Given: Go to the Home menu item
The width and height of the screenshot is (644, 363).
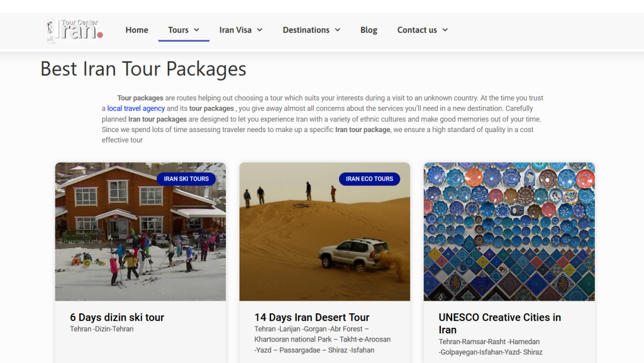Looking at the screenshot, I should (136, 30).
